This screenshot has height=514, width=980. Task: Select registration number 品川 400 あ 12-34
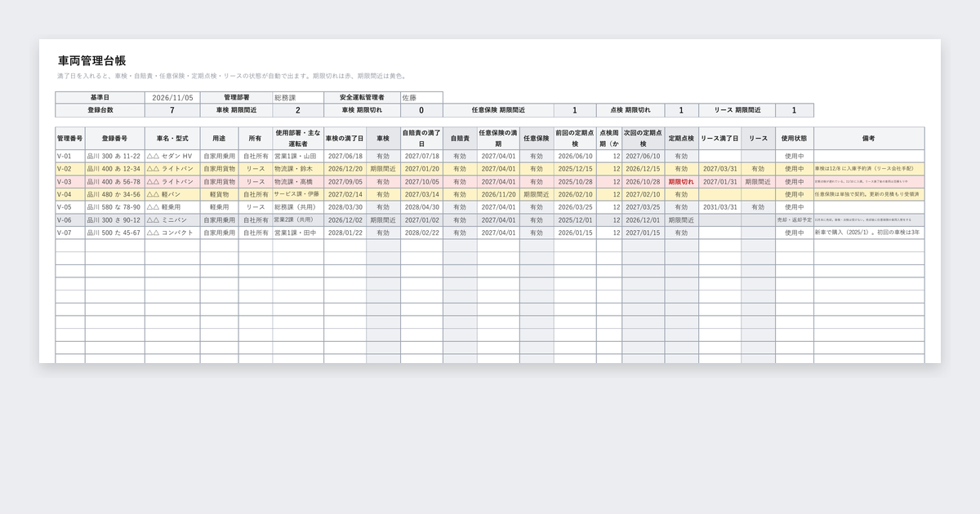(x=115, y=169)
